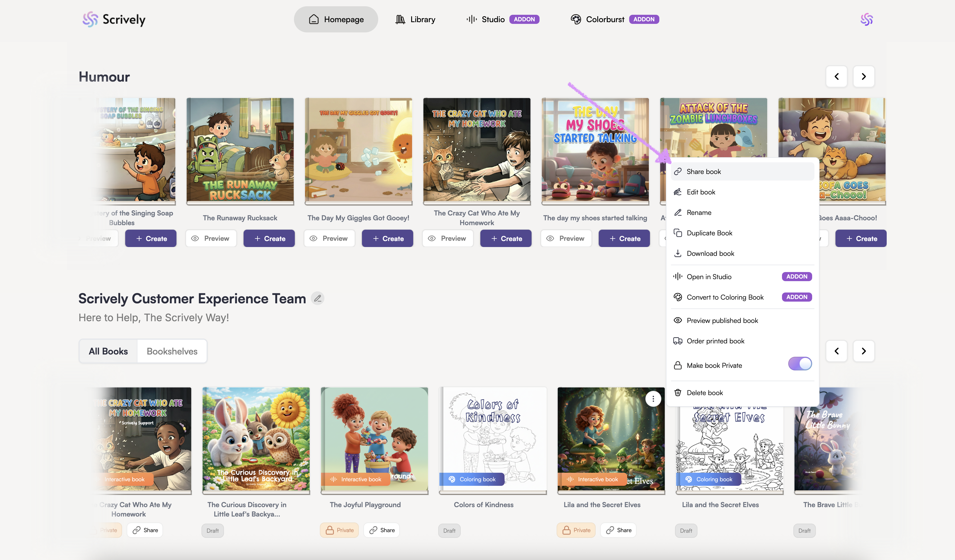
Task: Go back in Humour carousel with left chevron
Action: click(x=836, y=76)
